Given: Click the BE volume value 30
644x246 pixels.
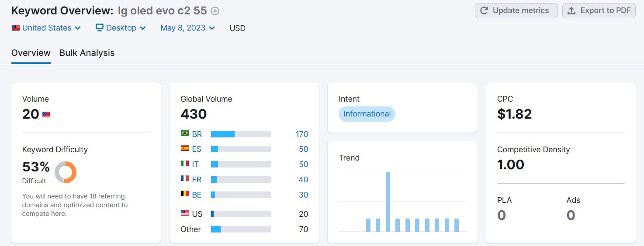Looking at the screenshot, I should [x=304, y=195].
